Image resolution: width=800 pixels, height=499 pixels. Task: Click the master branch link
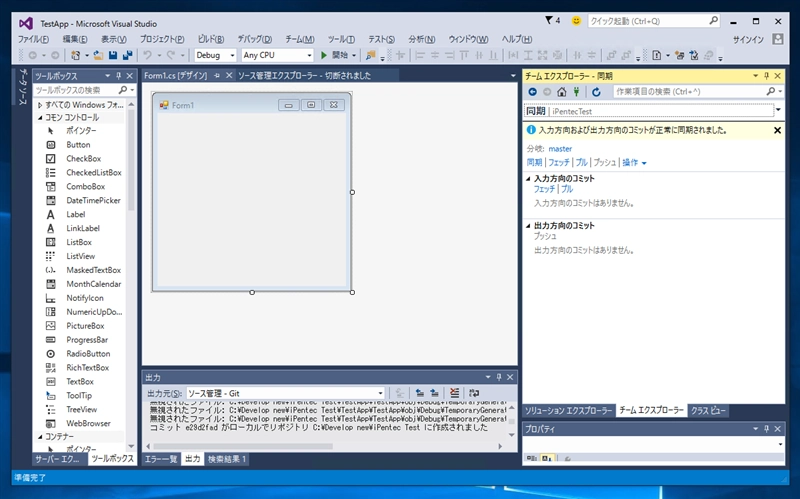560,149
